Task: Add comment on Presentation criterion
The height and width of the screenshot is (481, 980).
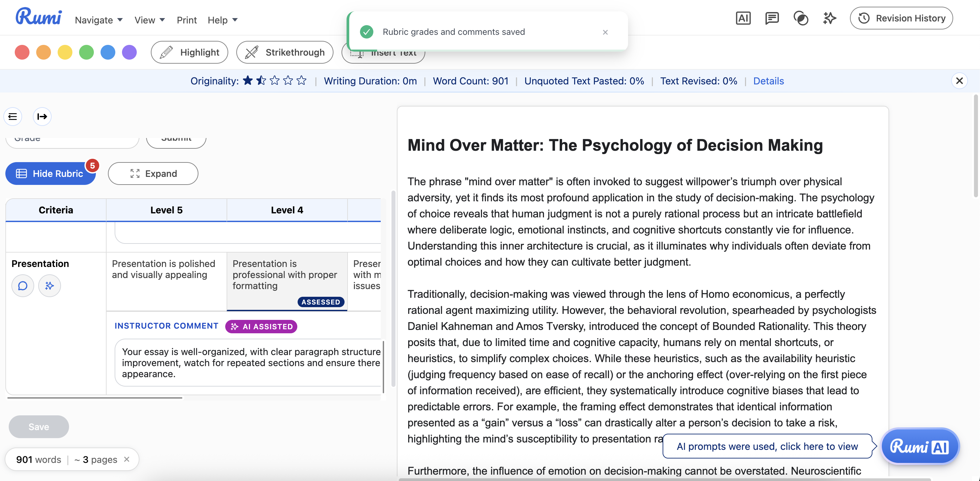Action: [x=23, y=286]
